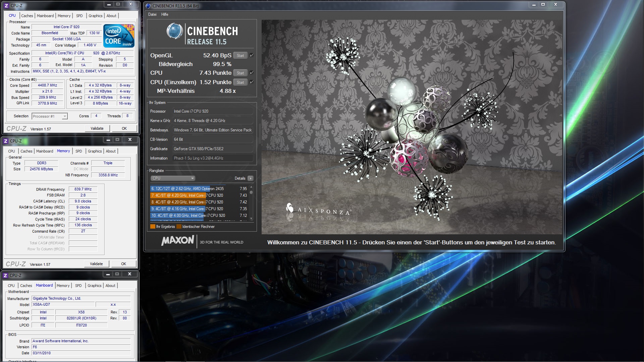
Task: Start the CPU benchmark
Action: point(240,73)
